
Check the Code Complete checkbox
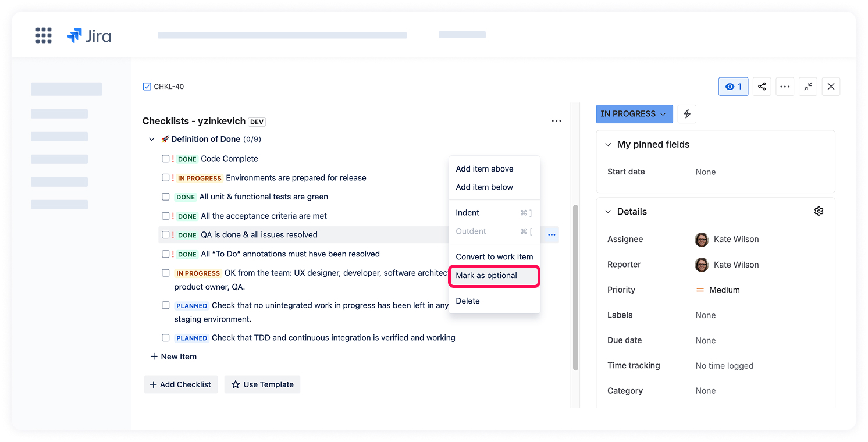(166, 159)
